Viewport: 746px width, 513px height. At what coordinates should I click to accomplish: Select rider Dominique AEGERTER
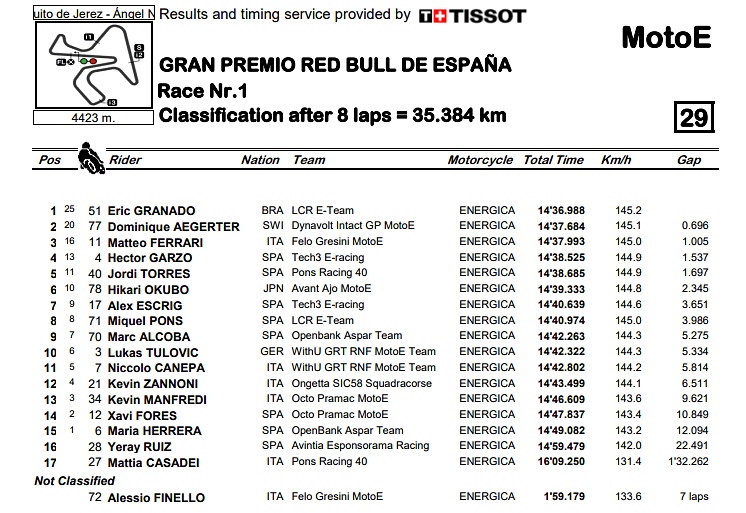[x=173, y=227]
